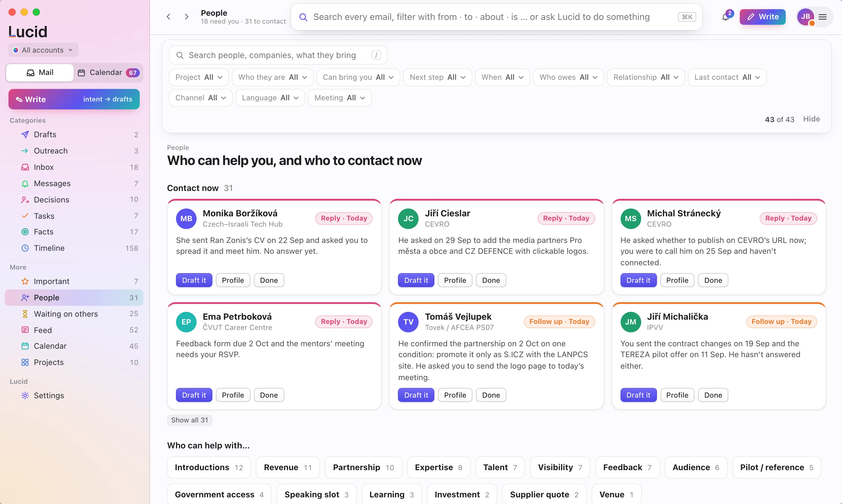The width and height of the screenshot is (842, 504).
Task: Mark Michal Stránecký card as Done
Action: click(x=713, y=280)
